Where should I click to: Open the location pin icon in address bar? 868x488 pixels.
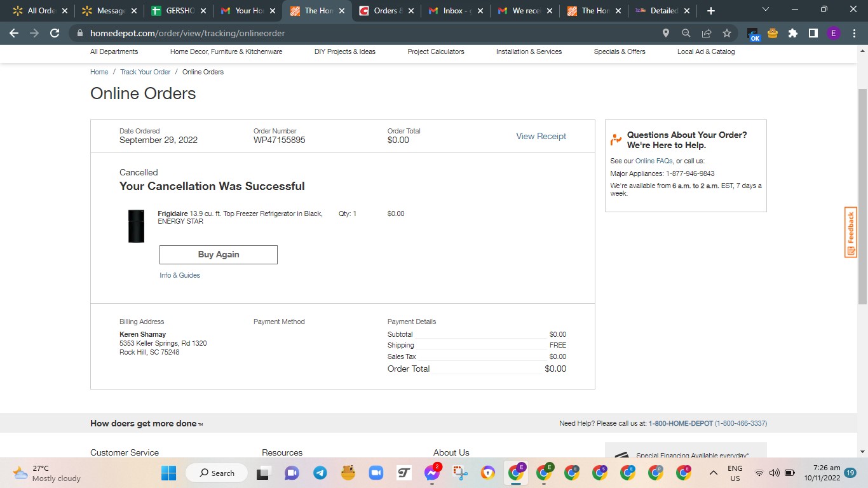click(x=666, y=33)
